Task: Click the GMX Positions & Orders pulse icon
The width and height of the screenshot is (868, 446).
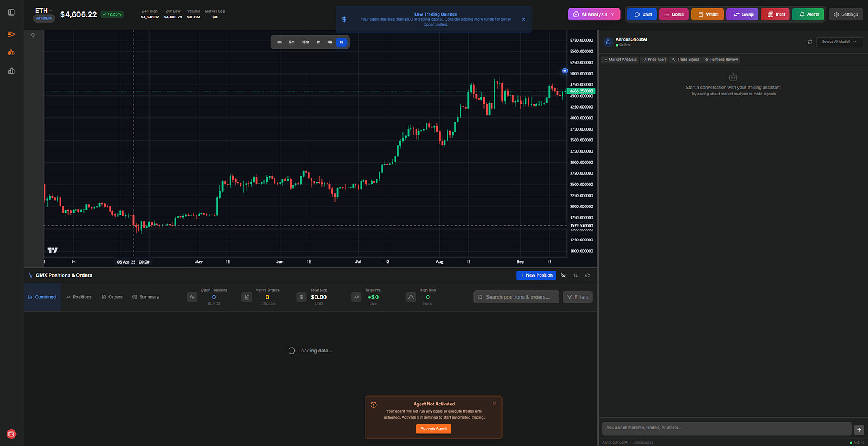Action: [x=30, y=275]
